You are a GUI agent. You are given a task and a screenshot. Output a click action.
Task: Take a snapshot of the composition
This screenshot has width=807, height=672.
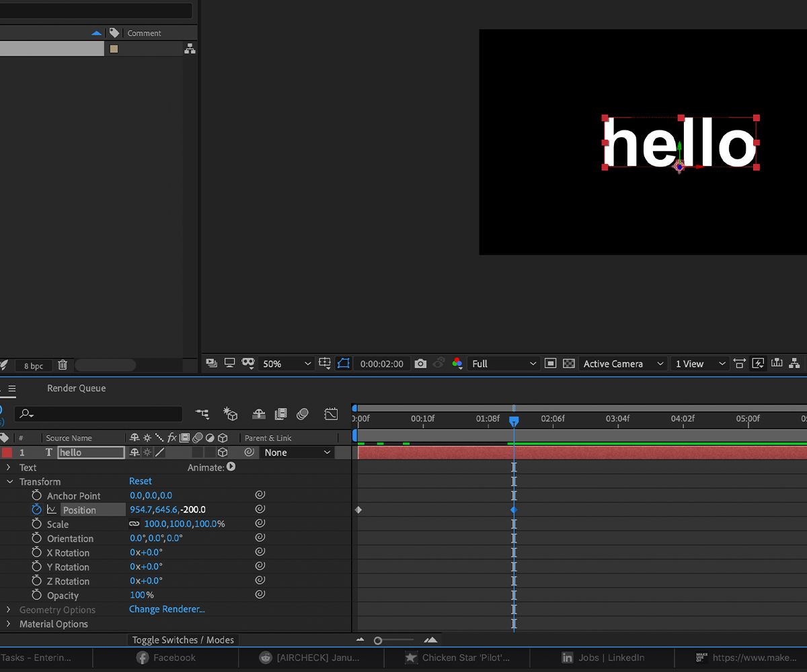(x=421, y=364)
